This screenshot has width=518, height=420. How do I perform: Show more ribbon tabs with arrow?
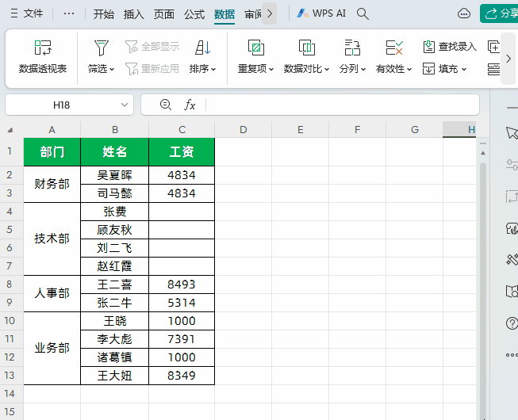tap(270, 13)
